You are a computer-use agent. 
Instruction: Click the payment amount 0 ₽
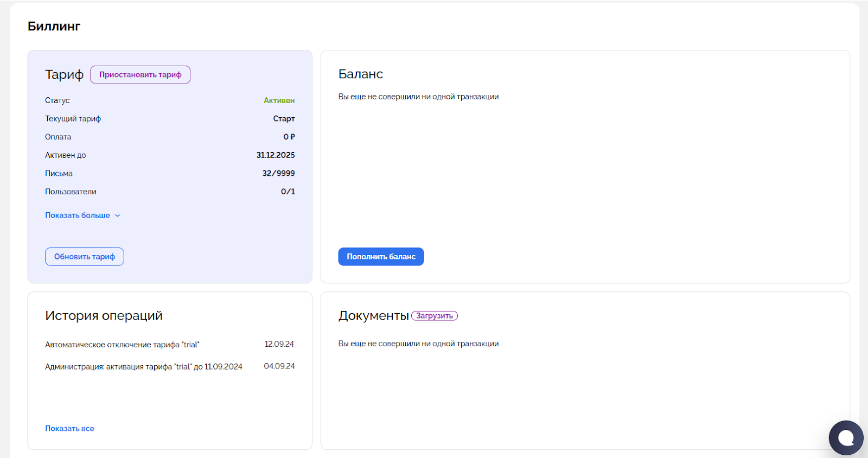pos(289,137)
